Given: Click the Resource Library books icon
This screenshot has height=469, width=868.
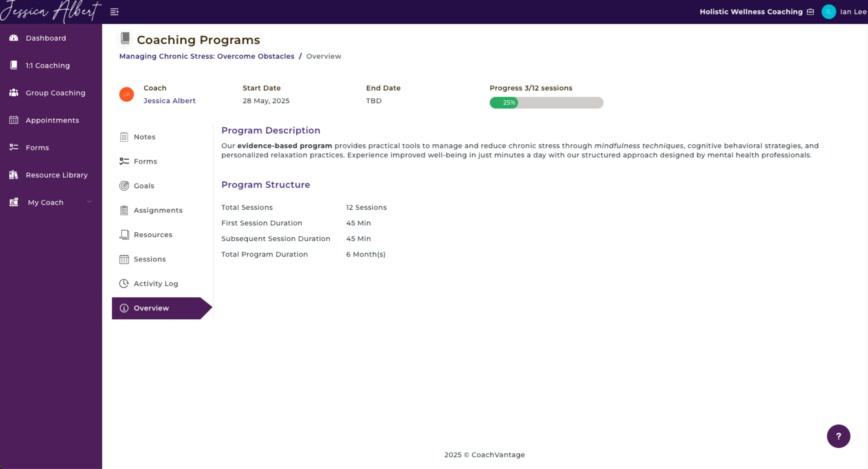Looking at the screenshot, I should tap(14, 175).
